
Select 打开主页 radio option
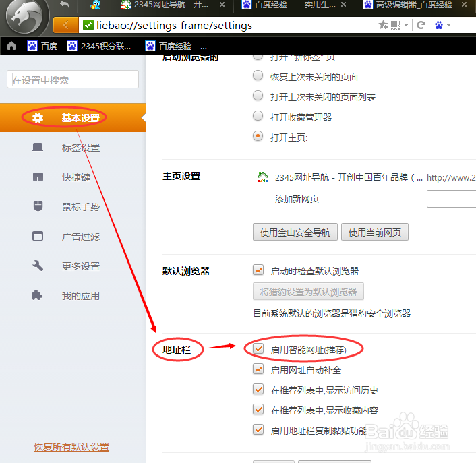pos(258,136)
